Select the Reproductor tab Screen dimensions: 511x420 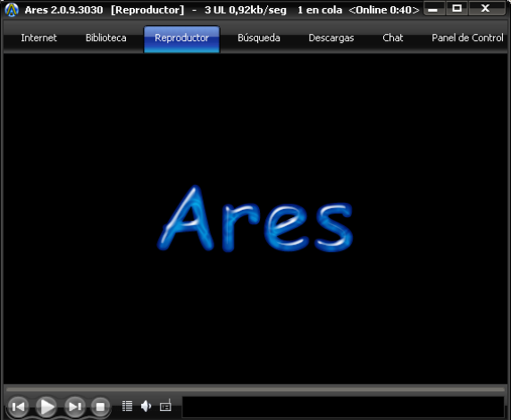coord(182,38)
